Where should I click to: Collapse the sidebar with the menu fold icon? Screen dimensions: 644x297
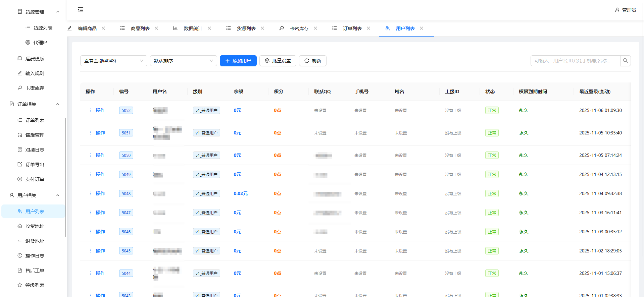pos(81,10)
